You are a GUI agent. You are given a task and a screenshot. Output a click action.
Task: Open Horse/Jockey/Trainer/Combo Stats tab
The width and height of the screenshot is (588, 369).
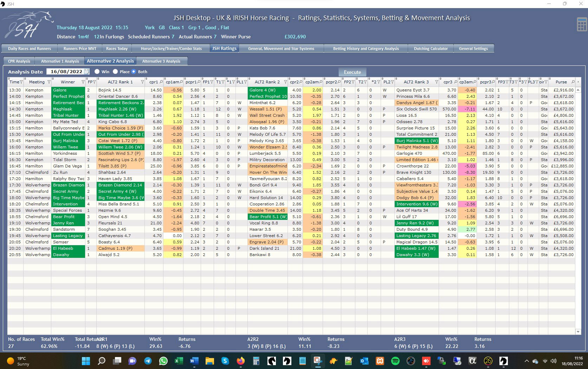click(171, 49)
